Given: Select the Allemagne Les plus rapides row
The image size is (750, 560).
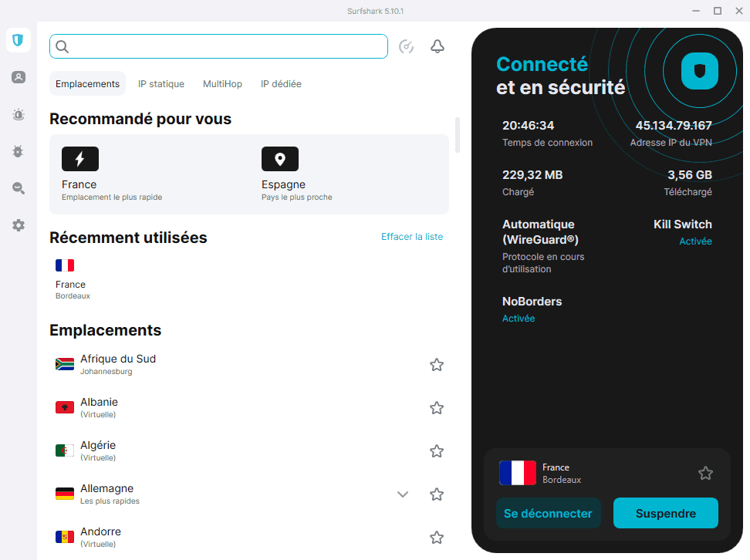Looking at the screenshot, I should coord(248,494).
